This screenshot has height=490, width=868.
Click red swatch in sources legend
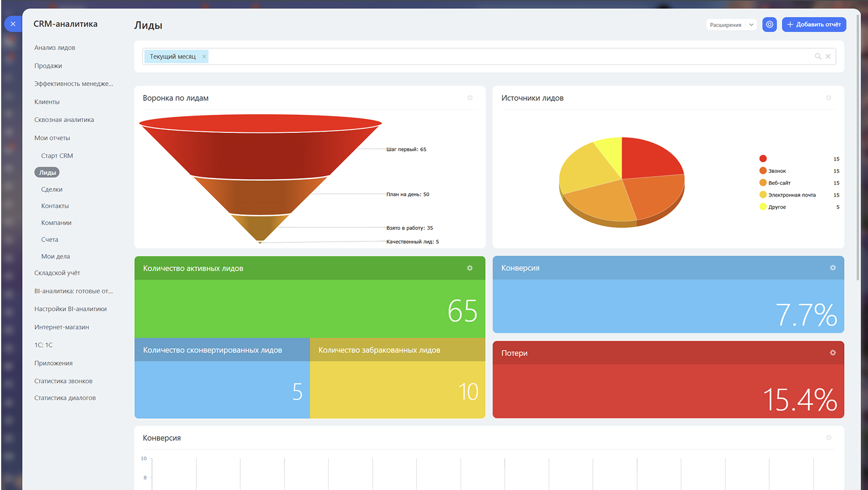tap(763, 159)
